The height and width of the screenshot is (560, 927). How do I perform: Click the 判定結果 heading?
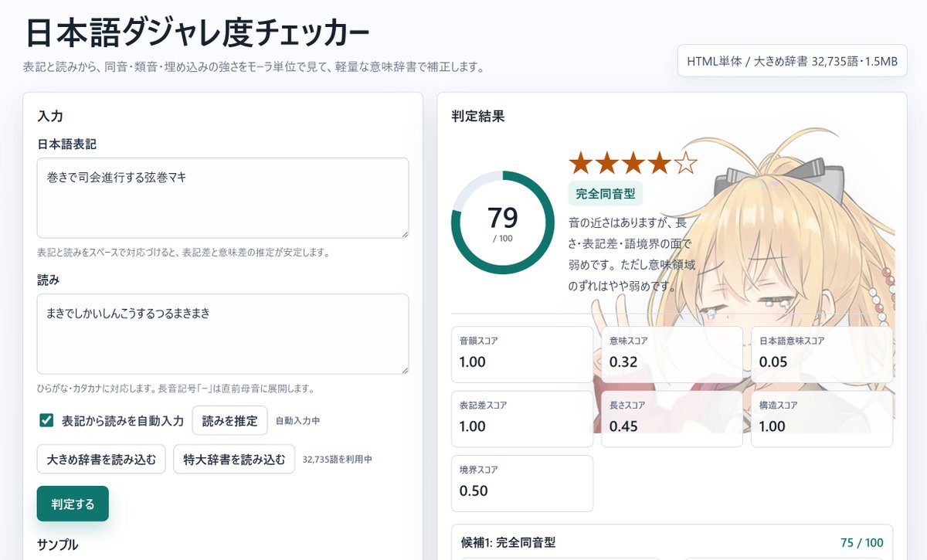[x=478, y=117]
